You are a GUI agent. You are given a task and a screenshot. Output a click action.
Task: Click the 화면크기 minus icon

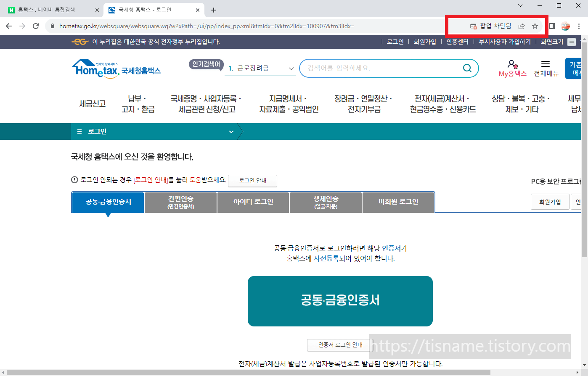pos(572,42)
